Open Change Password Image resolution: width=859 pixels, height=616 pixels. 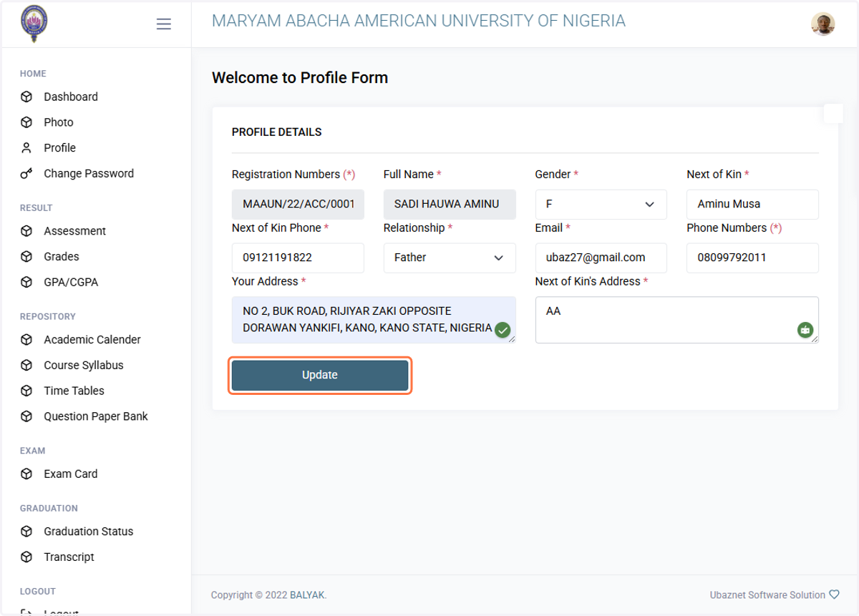tap(89, 174)
